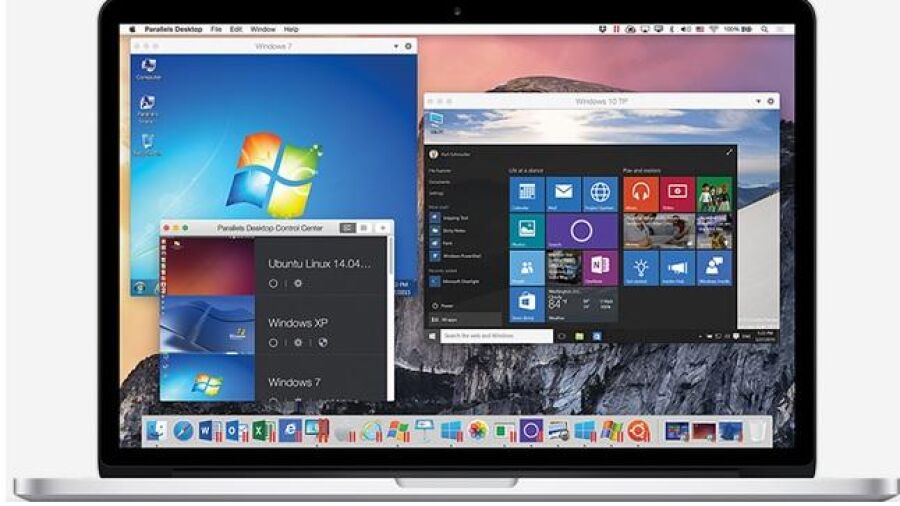Open the Mail tile in Start menu

tap(564, 194)
